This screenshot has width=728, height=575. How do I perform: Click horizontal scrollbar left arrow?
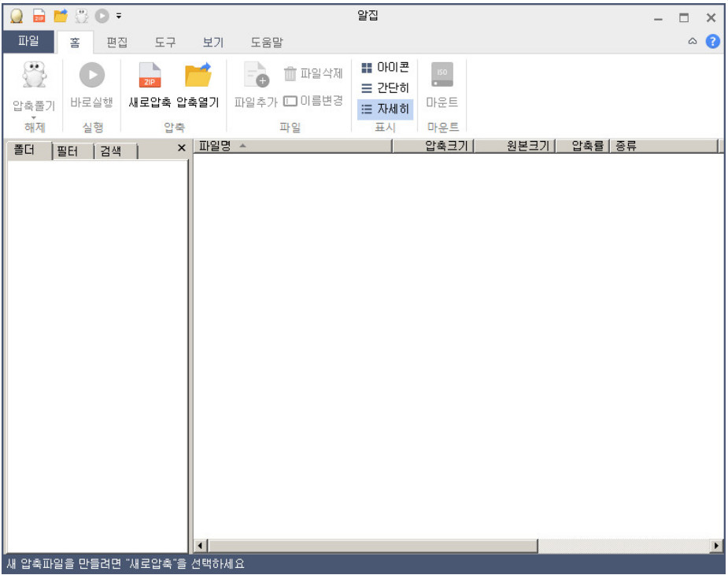tap(201, 546)
